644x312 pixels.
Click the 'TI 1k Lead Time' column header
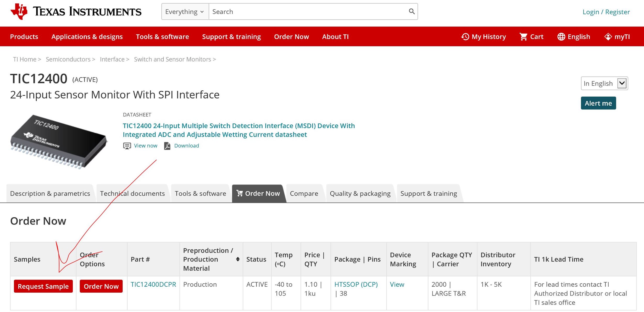click(x=584, y=259)
